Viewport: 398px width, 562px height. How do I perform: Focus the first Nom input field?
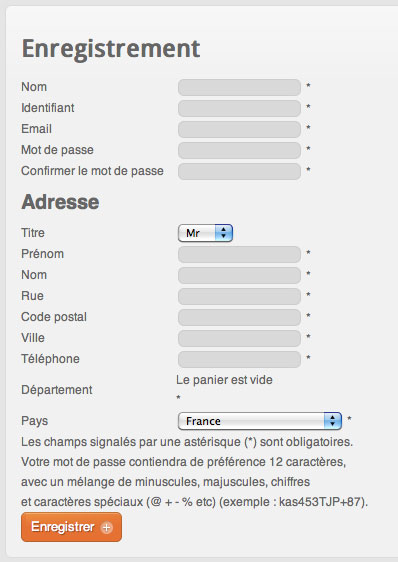click(239, 87)
